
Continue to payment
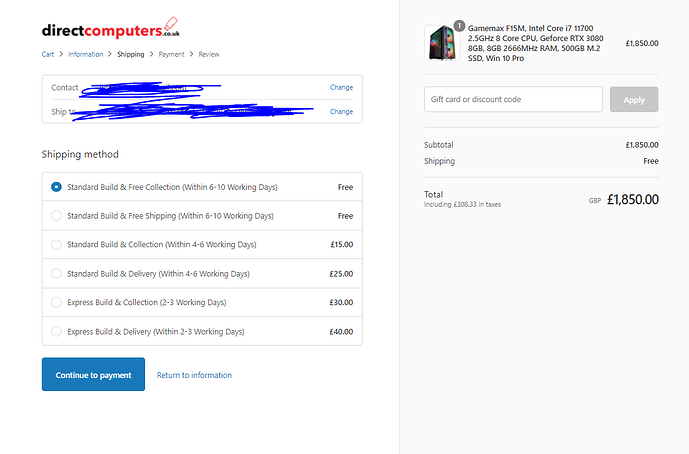click(x=93, y=374)
